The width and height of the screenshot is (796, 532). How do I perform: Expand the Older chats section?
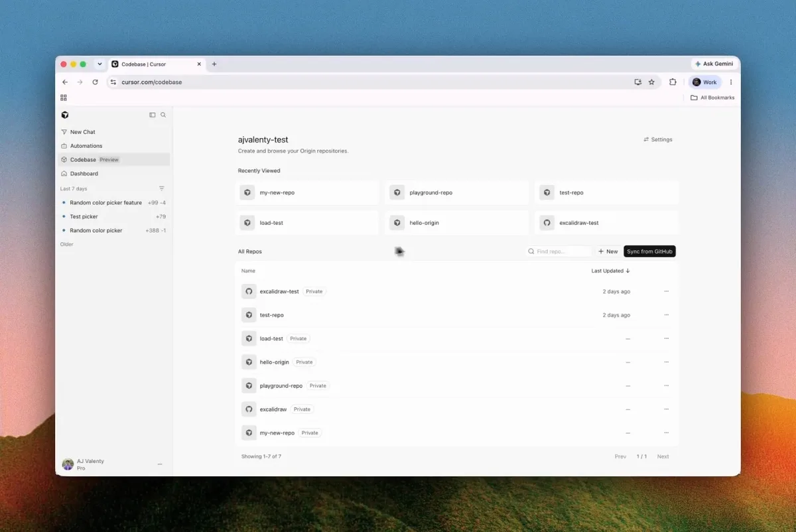[x=67, y=244]
